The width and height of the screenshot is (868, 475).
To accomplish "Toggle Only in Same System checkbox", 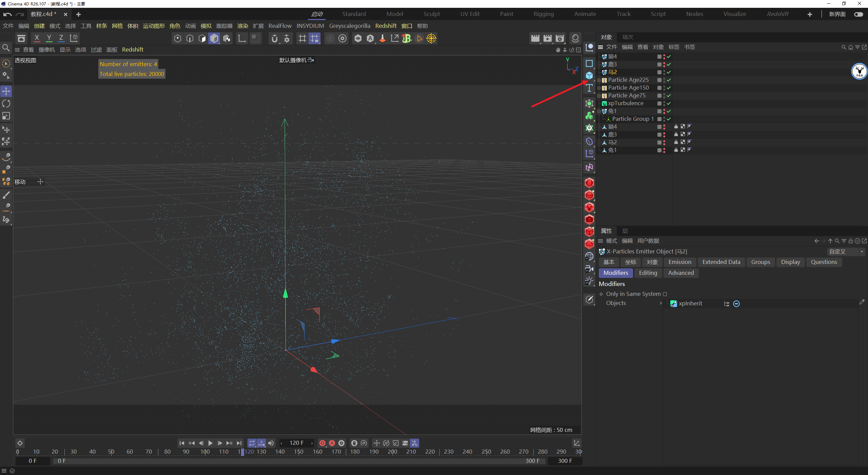I will coord(665,294).
